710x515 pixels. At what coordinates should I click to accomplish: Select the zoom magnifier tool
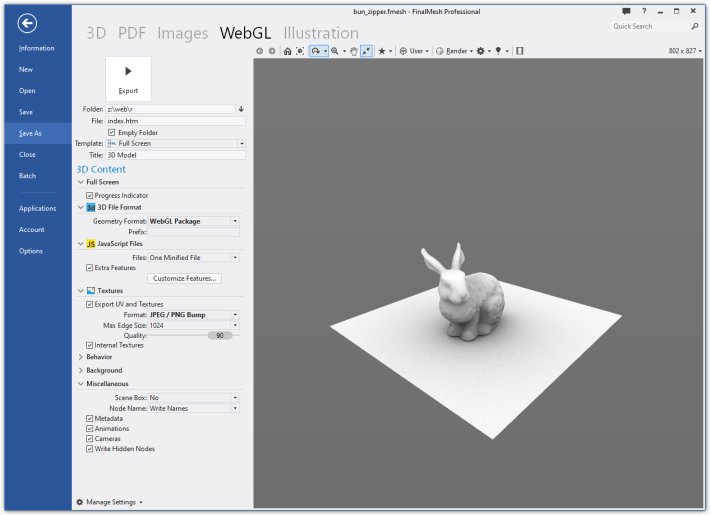click(335, 51)
